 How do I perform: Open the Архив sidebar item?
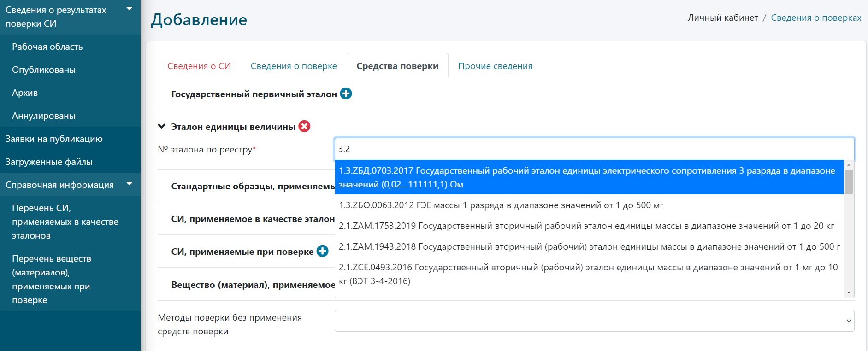pyautogui.click(x=25, y=93)
